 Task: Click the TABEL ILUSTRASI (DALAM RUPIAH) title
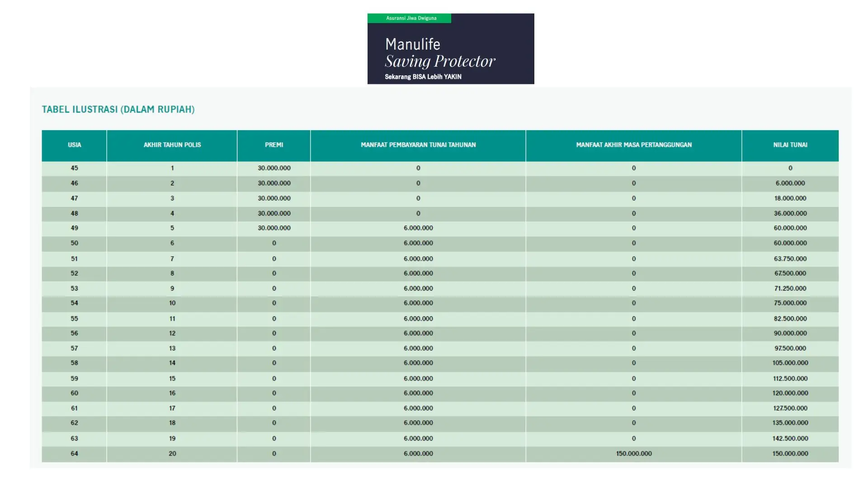pyautogui.click(x=118, y=109)
